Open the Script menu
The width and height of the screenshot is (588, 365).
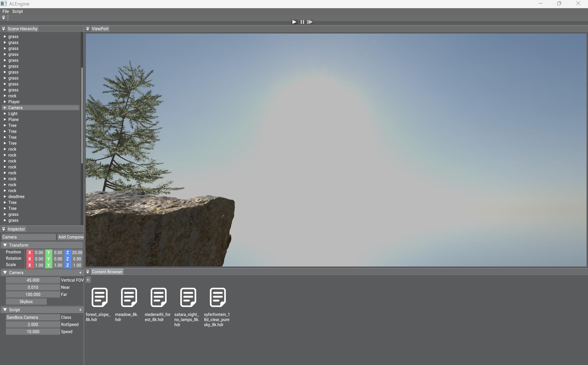tap(17, 11)
